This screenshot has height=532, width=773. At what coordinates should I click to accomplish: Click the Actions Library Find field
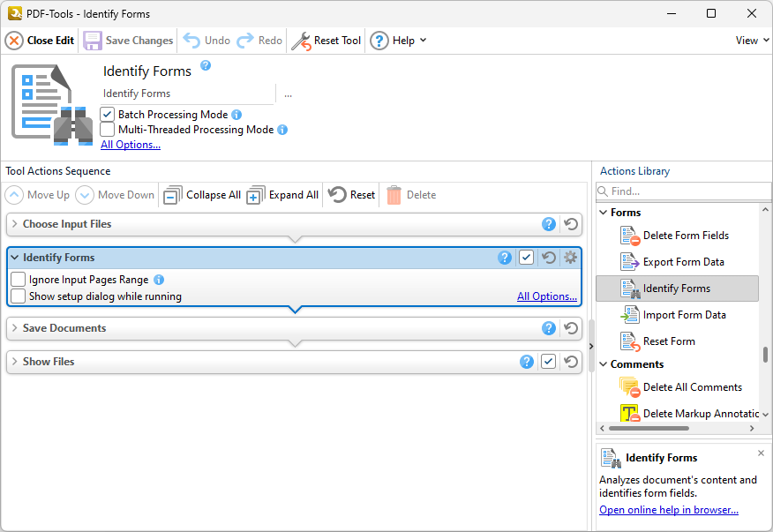[683, 191]
